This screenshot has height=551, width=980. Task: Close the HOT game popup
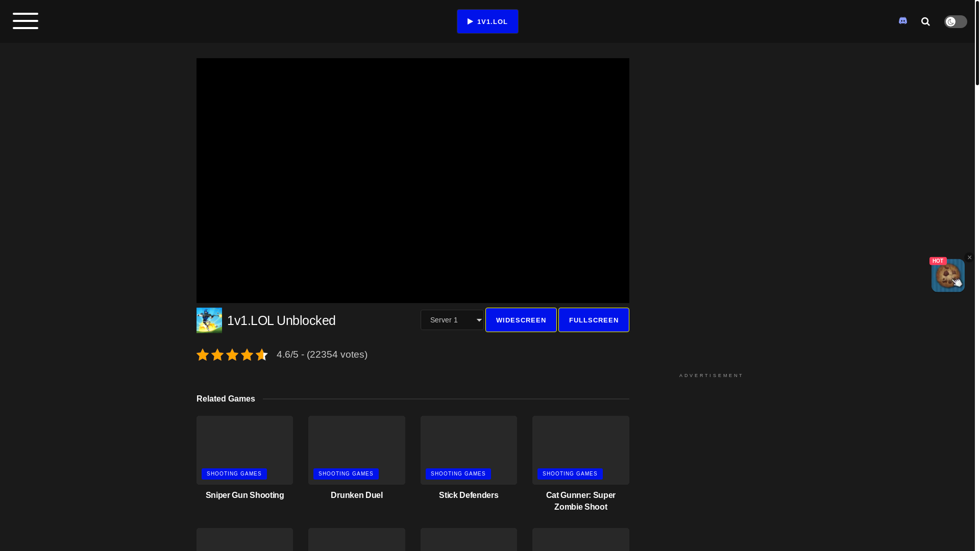tap(969, 258)
